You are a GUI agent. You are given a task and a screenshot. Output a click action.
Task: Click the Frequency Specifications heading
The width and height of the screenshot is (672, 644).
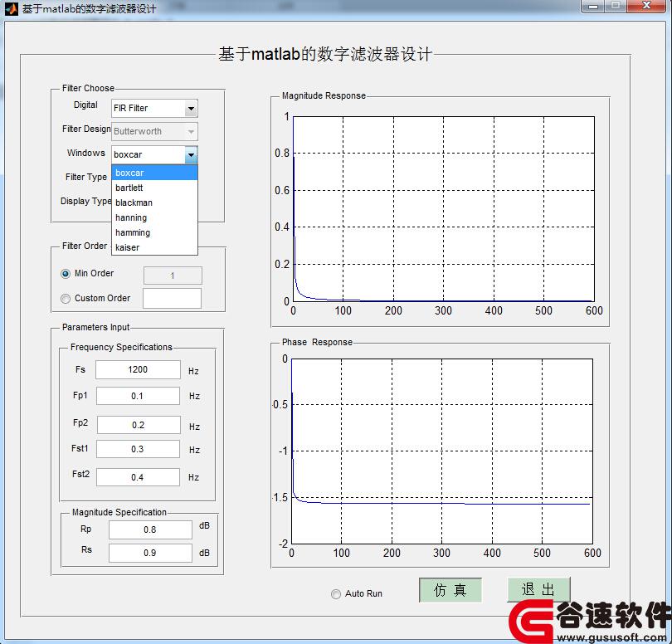(121, 347)
